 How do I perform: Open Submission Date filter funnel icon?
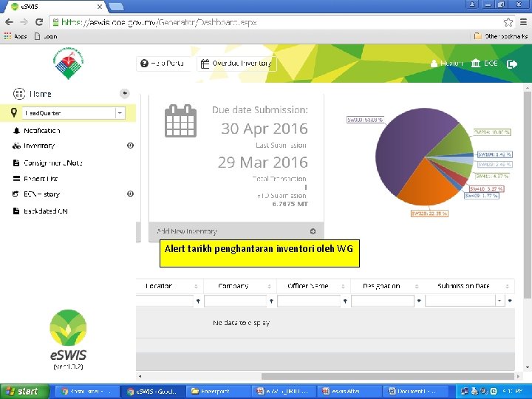[510, 301]
